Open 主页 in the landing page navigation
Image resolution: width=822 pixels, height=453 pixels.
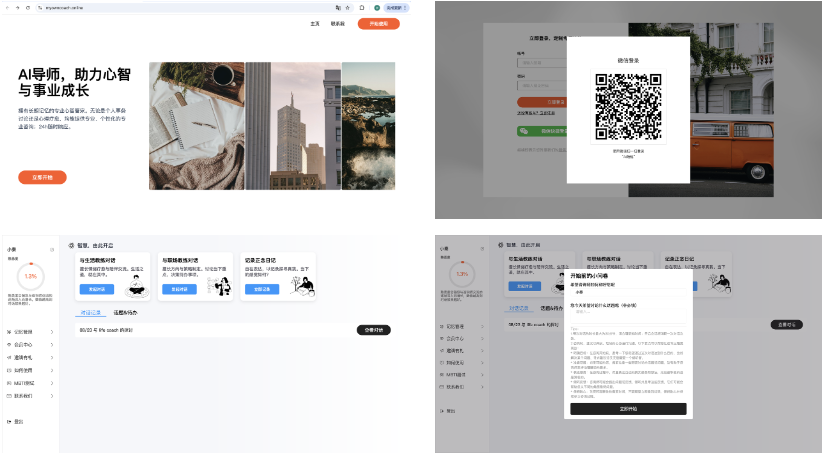click(315, 24)
